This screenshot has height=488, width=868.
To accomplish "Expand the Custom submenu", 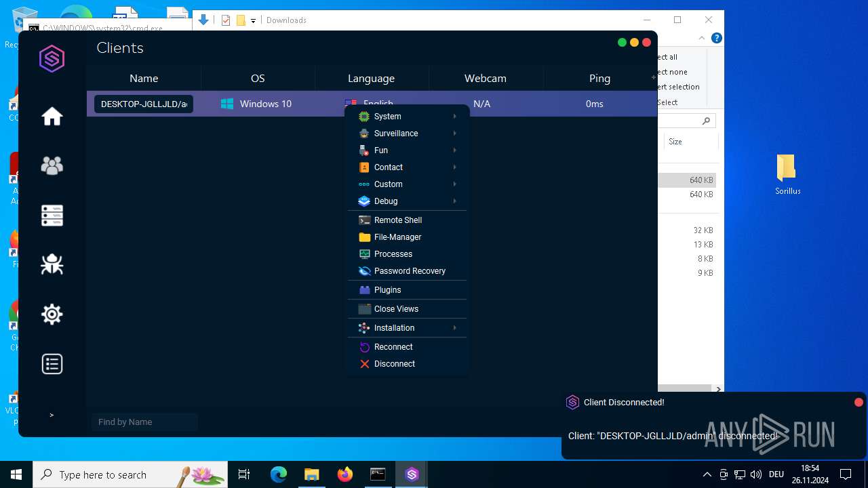I will point(408,184).
